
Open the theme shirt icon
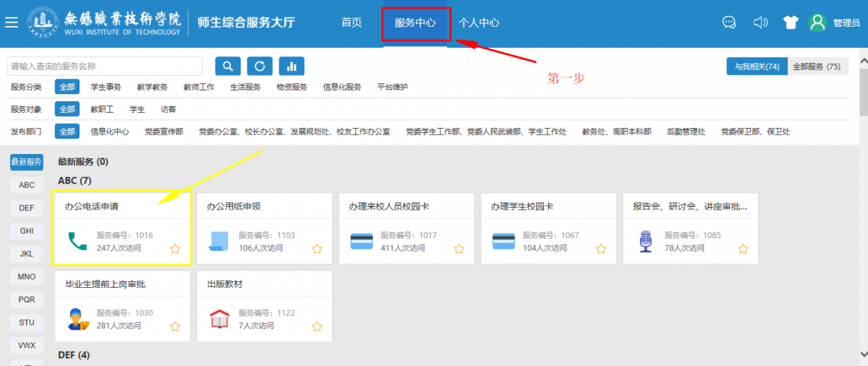791,22
